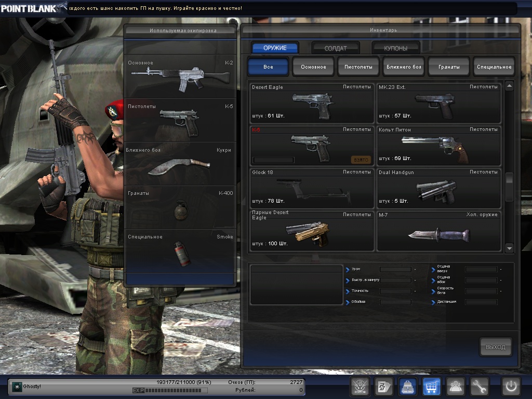Filter inventory by Ближнего боя

click(404, 67)
